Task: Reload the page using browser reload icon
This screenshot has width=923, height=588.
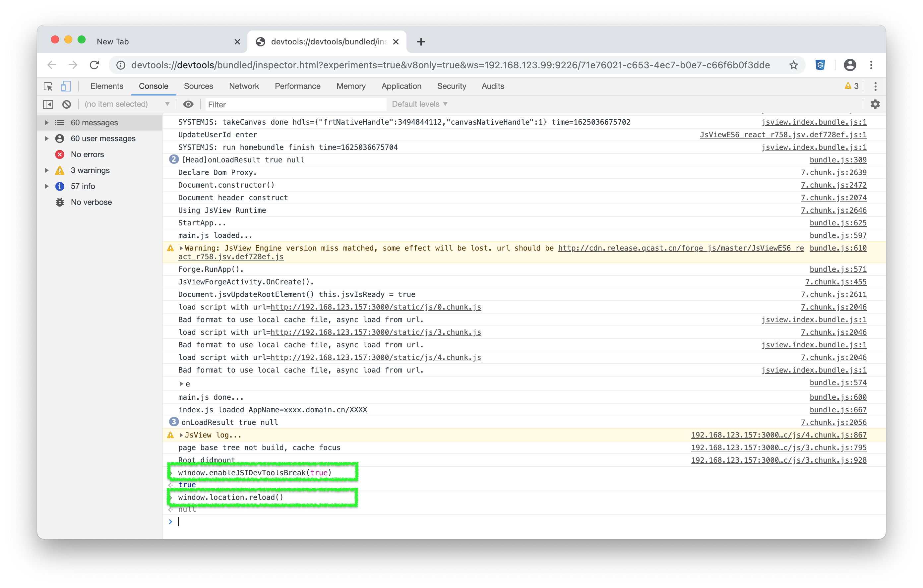Action: [x=94, y=65]
